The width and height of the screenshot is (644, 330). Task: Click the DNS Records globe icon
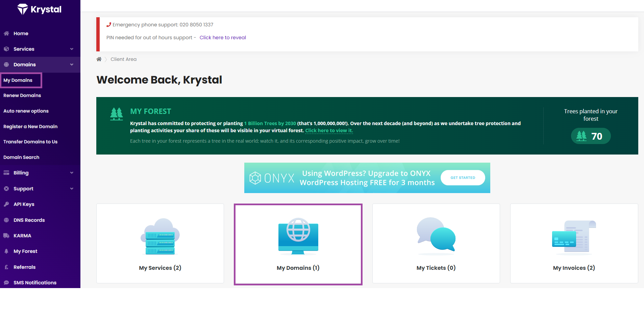point(6,220)
